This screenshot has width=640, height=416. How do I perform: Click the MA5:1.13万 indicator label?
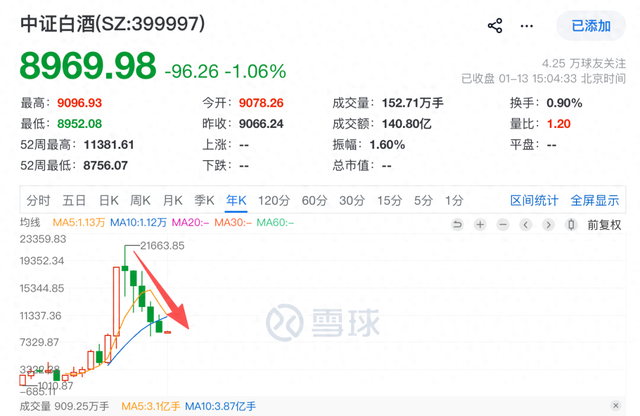pyautogui.click(x=79, y=222)
